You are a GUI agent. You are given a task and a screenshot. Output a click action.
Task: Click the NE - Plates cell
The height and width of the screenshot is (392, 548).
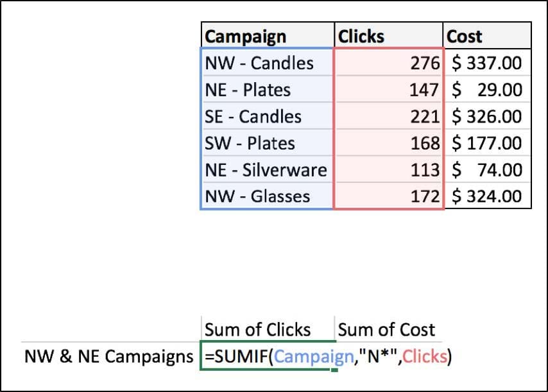click(268, 89)
